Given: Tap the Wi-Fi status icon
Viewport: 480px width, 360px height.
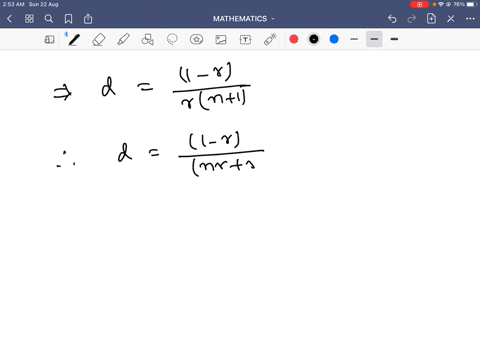Looking at the screenshot, I should coord(441,4).
